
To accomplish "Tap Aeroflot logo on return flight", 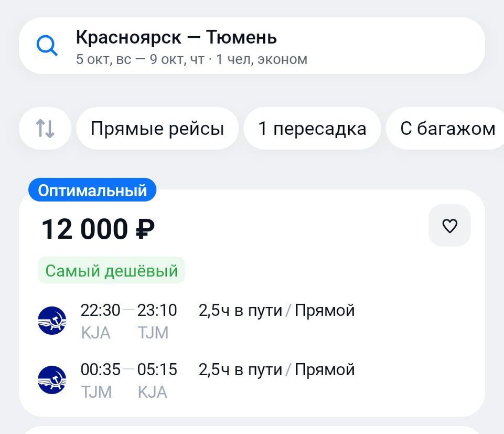I will point(52,380).
